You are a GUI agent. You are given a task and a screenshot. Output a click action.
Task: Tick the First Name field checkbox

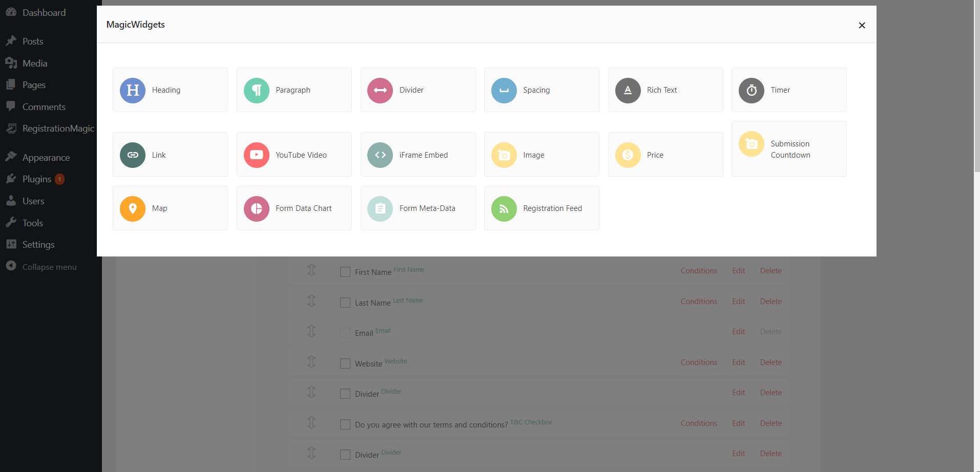tap(345, 272)
